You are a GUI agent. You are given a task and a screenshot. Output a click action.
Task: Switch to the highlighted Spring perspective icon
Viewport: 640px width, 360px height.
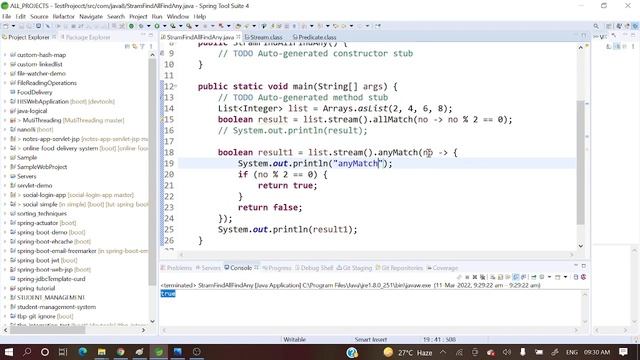tap(636, 26)
